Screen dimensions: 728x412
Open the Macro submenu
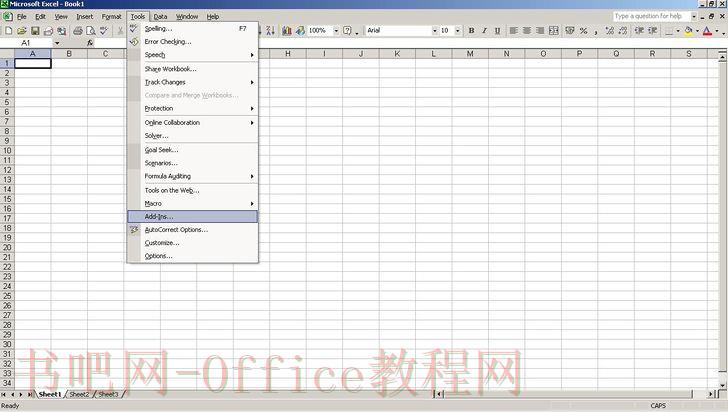pos(193,203)
